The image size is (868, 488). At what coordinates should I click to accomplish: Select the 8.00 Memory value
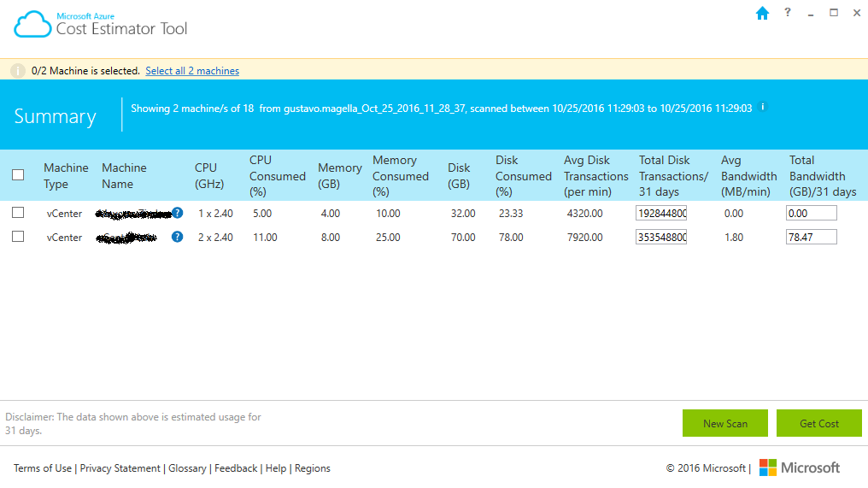click(331, 237)
